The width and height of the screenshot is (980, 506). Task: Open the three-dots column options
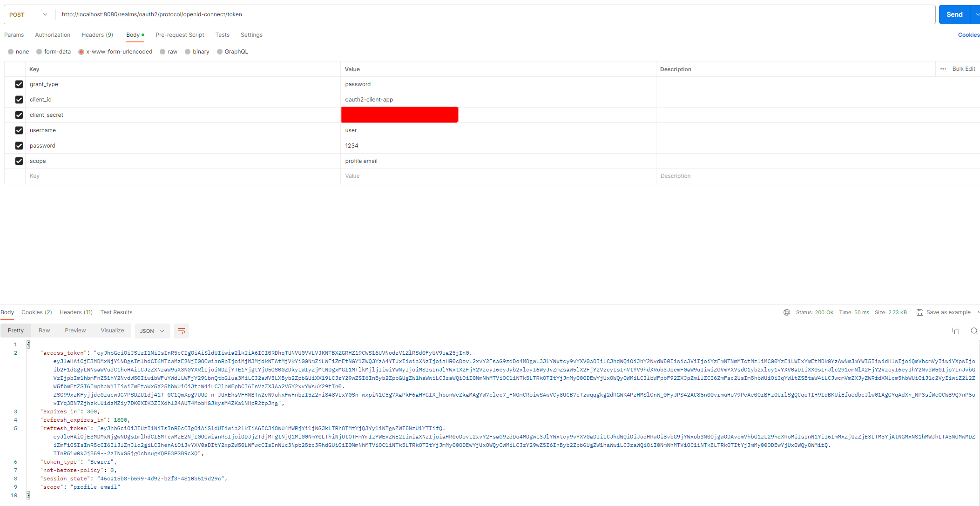pyautogui.click(x=943, y=69)
